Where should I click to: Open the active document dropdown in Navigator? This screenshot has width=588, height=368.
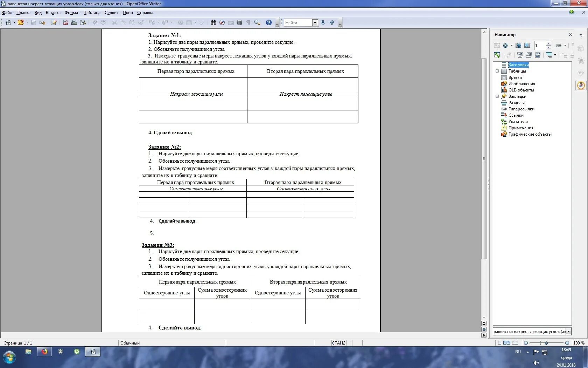coord(568,332)
